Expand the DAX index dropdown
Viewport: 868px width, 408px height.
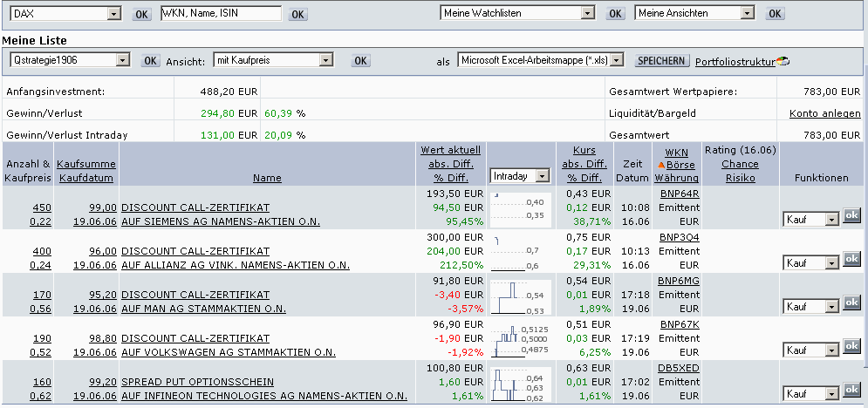[113, 14]
